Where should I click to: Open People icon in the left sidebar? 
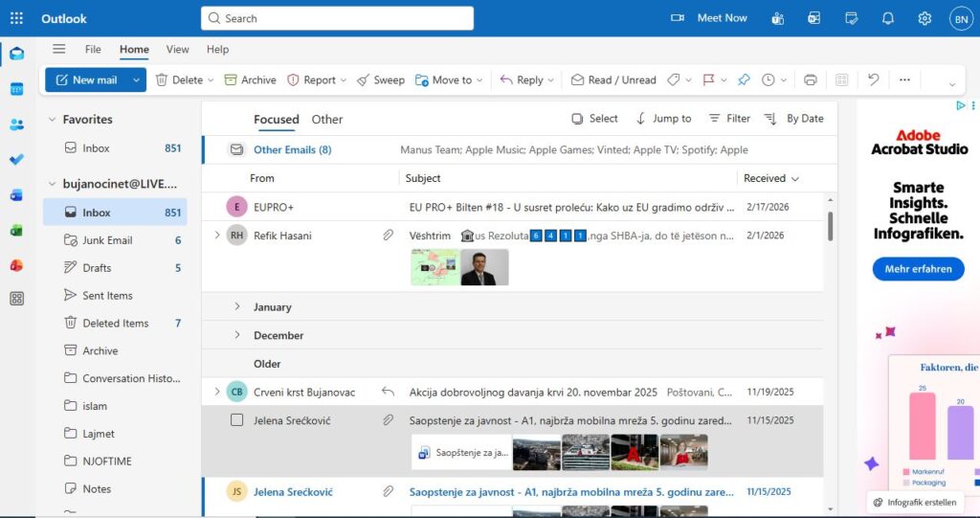(x=16, y=124)
